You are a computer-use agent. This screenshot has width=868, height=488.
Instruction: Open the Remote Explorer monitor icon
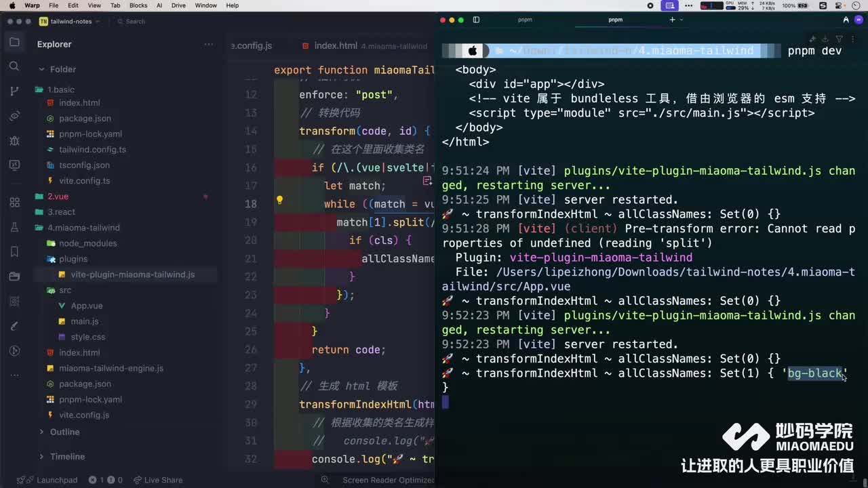14,165
